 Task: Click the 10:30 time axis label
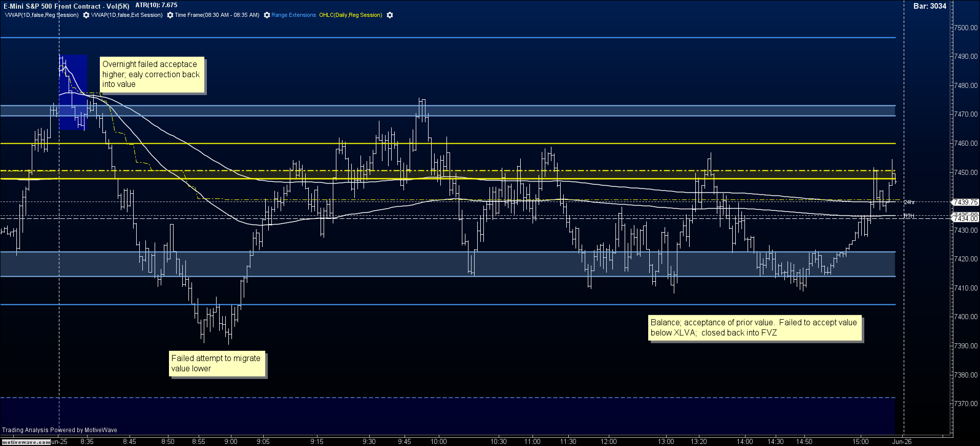pos(499,441)
